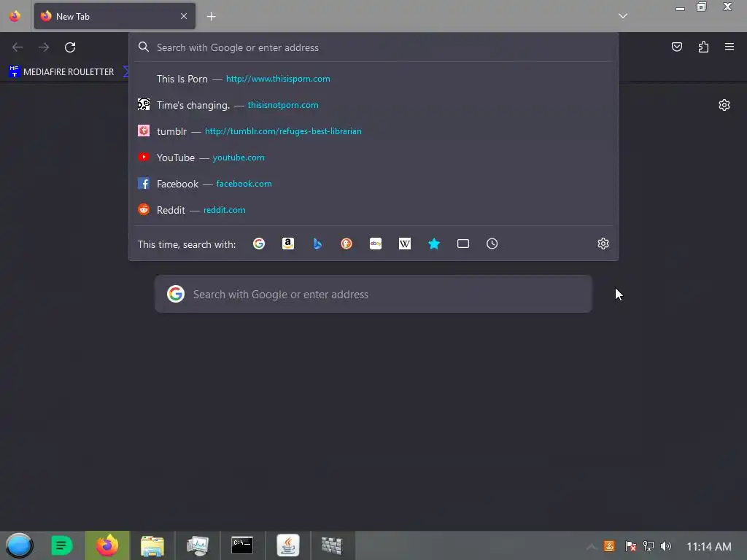Search this time with DuckDuckGo
Image resolution: width=747 pixels, height=560 pixels.
pos(347,244)
